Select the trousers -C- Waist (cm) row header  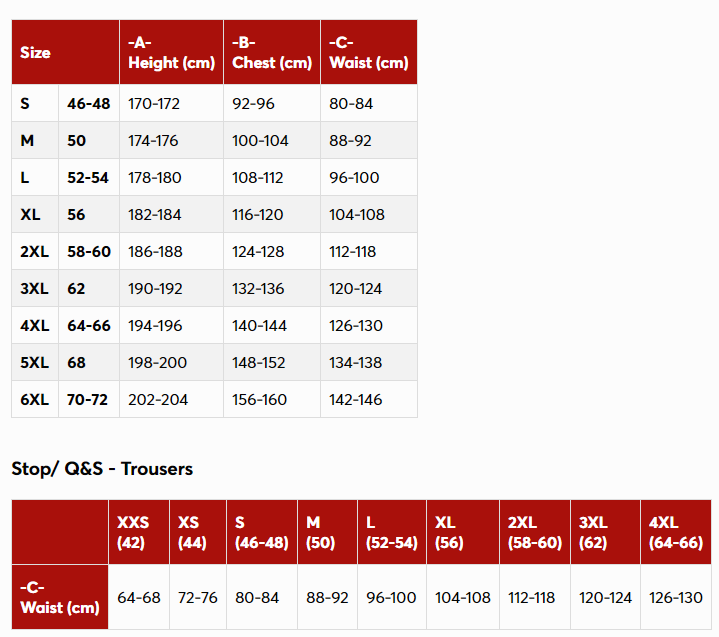60,597
